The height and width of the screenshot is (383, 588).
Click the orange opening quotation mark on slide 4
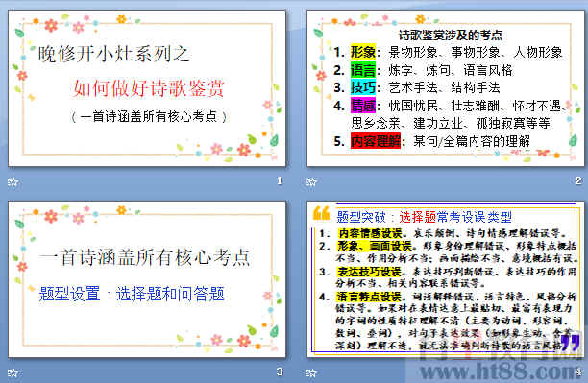(x=321, y=213)
